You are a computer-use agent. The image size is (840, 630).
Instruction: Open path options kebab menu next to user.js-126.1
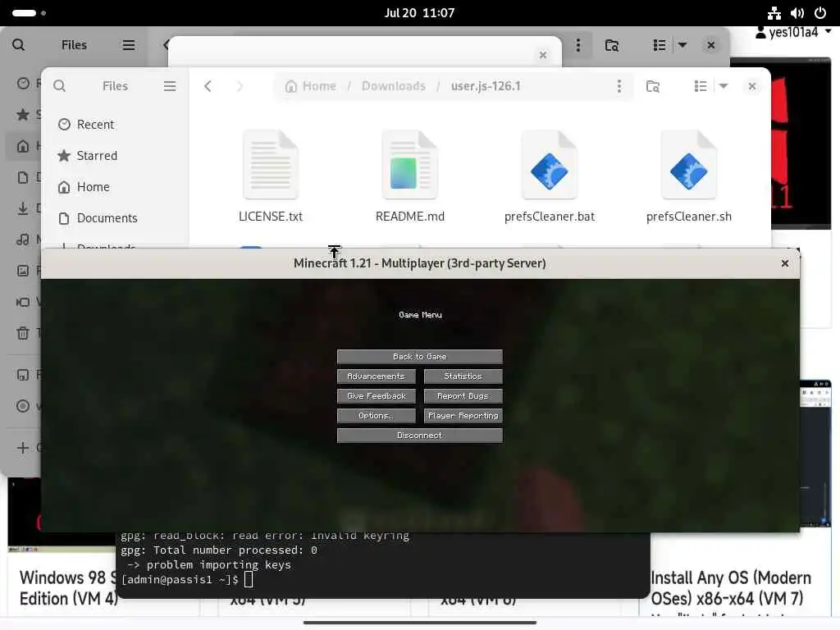[x=619, y=85]
